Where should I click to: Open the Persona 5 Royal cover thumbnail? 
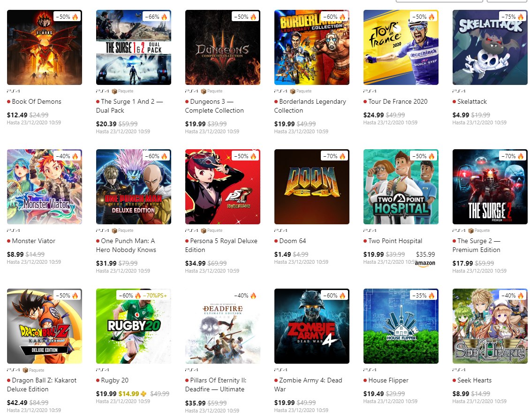pos(223,187)
